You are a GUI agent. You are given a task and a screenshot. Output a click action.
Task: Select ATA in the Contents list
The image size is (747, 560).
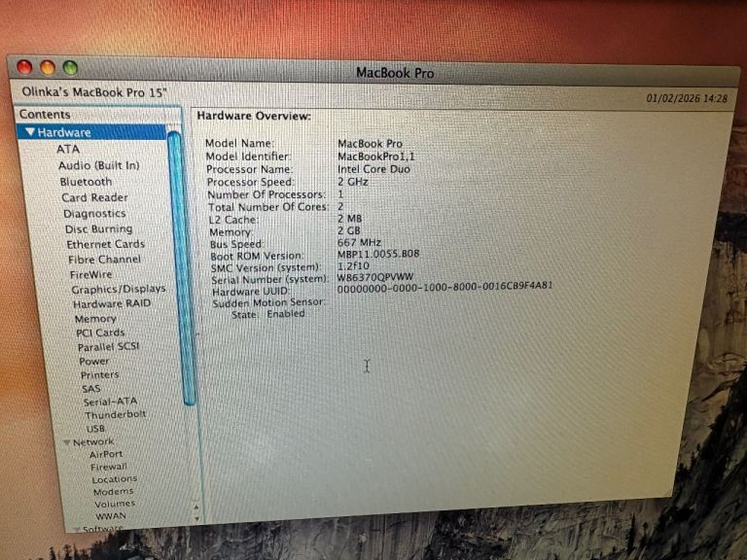pos(68,150)
